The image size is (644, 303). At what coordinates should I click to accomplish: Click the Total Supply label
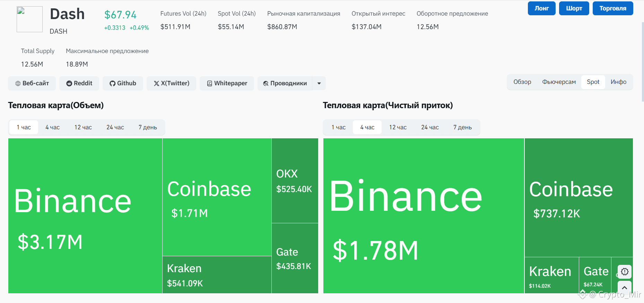[x=38, y=51]
